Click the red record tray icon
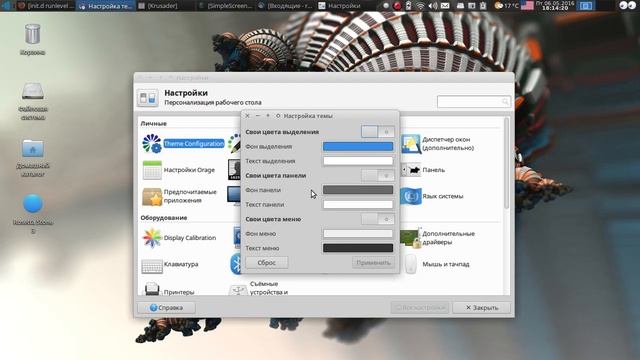The width and height of the screenshot is (640, 360). click(x=397, y=6)
